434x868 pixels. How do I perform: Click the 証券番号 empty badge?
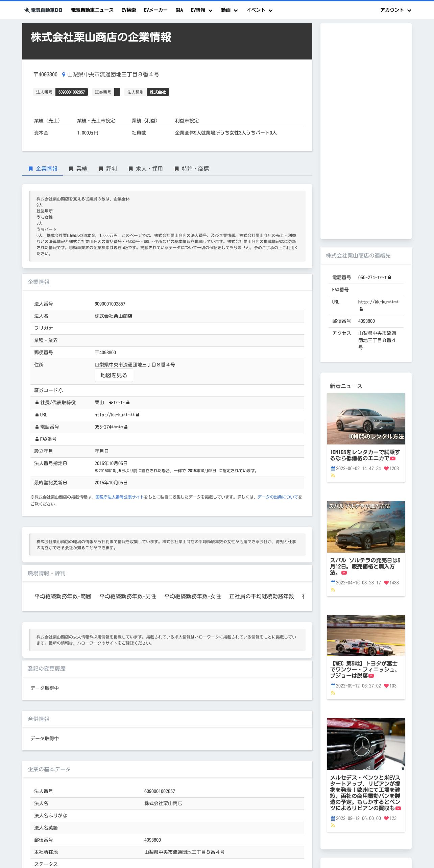(x=117, y=92)
